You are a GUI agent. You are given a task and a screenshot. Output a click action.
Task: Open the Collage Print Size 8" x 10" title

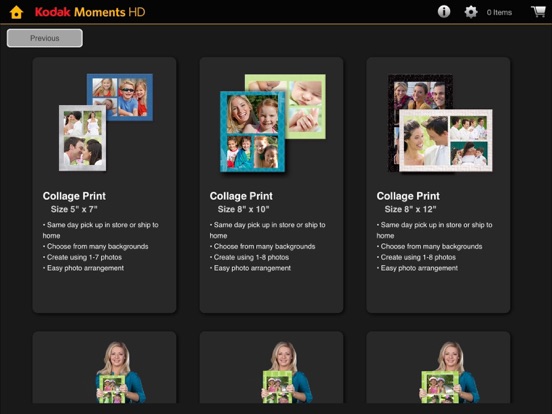241,202
